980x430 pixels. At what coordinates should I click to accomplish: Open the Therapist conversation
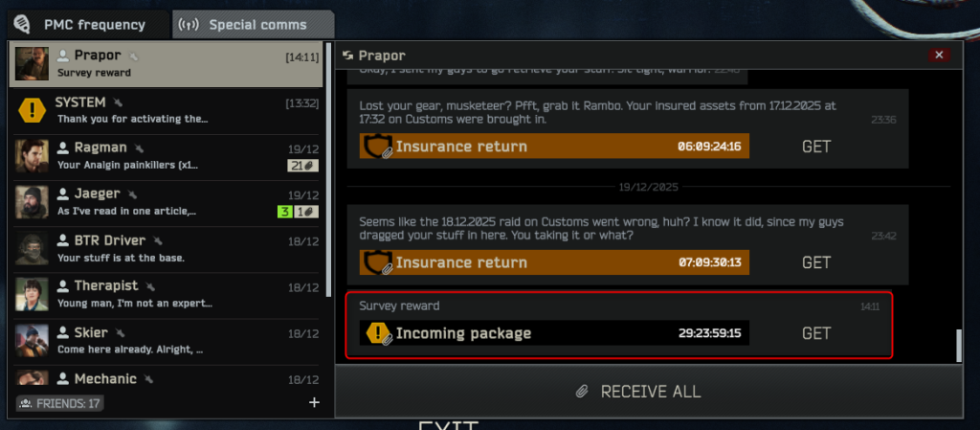[167, 296]
